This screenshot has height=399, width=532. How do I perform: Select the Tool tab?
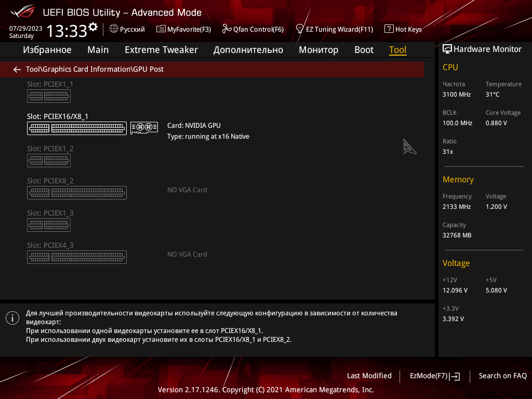(x=397, y=50)
